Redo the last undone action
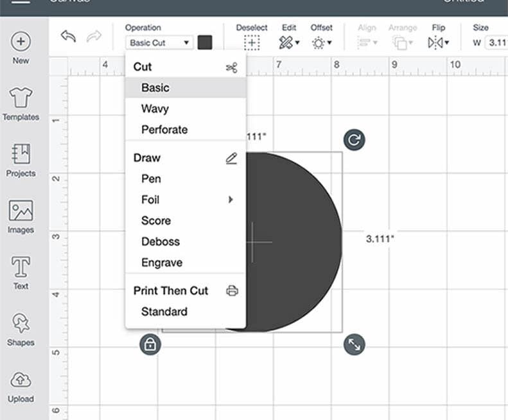 click(94, 37)
